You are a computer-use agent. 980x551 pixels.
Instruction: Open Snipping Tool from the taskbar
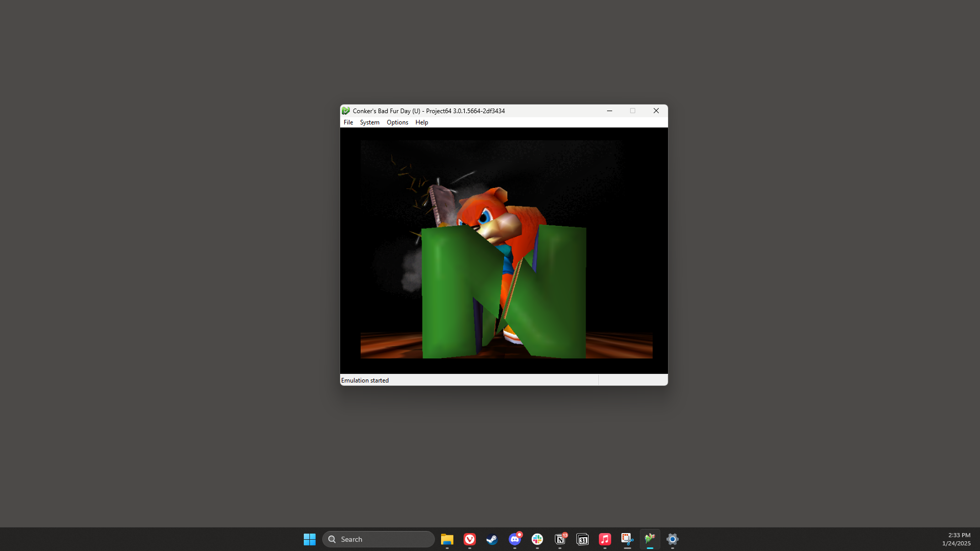click(628, 539)
